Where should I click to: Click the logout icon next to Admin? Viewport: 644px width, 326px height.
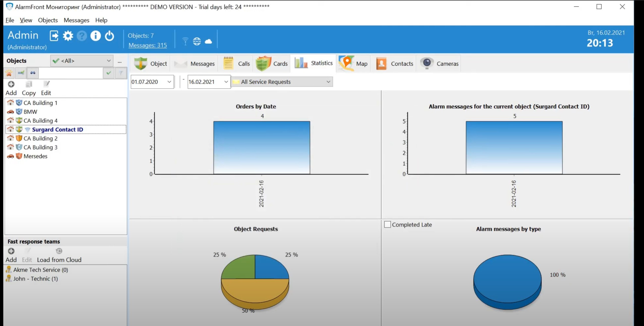[54, 36]
